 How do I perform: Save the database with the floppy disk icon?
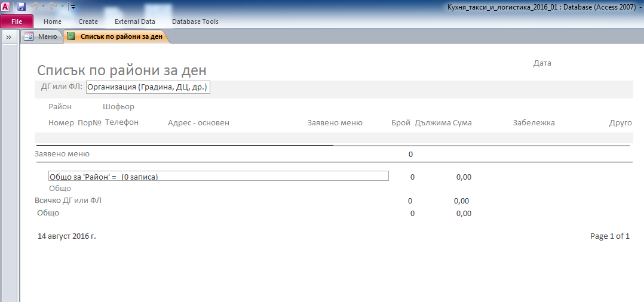[x=21, y=7]
